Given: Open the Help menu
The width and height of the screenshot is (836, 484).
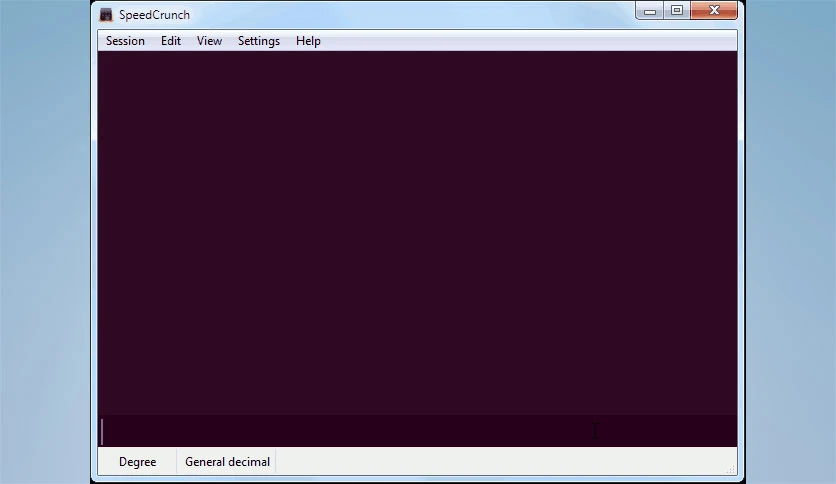Looking at the screenshot, I should [x=308, y=41].
